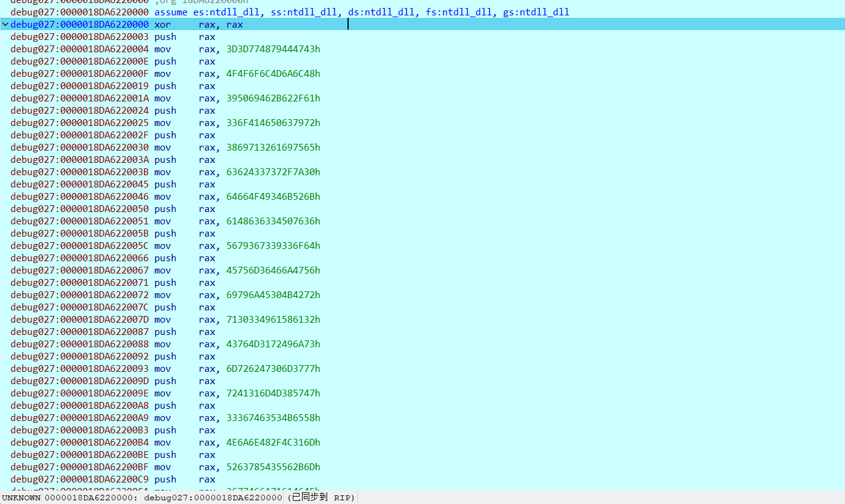Click the RIP sync indicator in the status bar
The image size is (845, 504).
pyautogui.click(x=322, y=498)
